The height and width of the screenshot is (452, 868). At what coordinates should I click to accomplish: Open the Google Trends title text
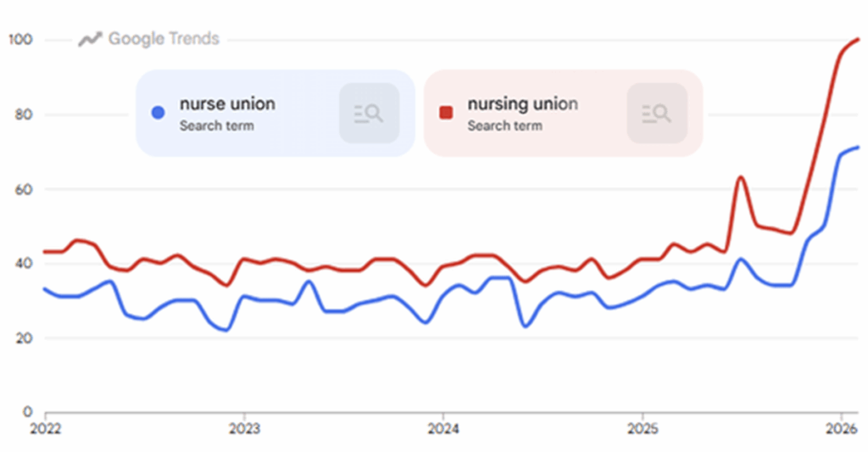(x=164, y=39)
